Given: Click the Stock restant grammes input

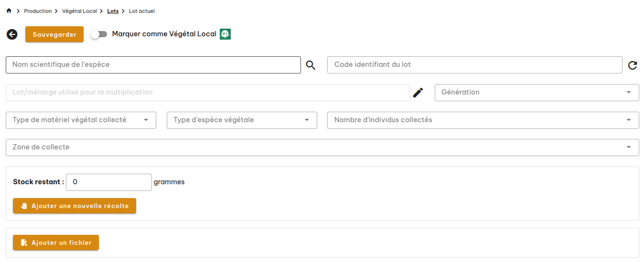Looking at the screenshot, I should coord(108,182).
